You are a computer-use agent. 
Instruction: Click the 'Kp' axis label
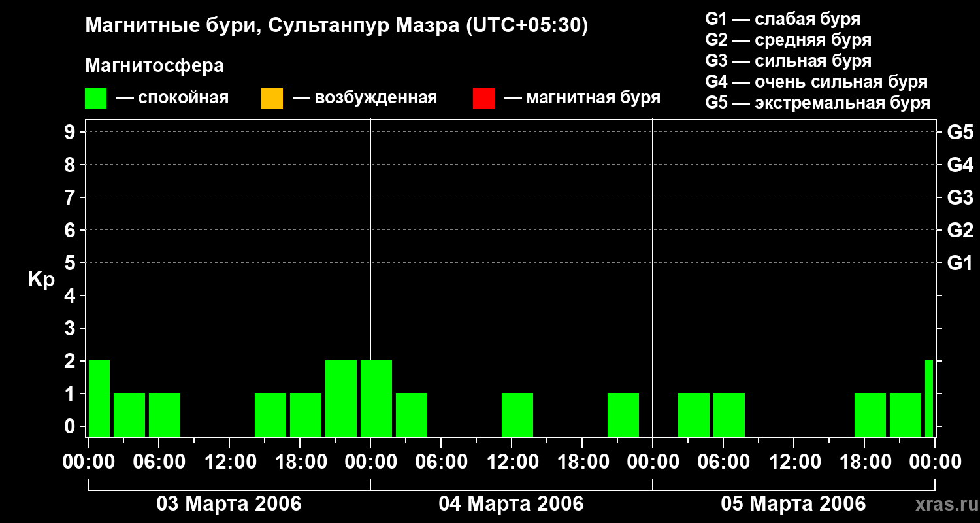pyautogui.click(x=41, y=280)
